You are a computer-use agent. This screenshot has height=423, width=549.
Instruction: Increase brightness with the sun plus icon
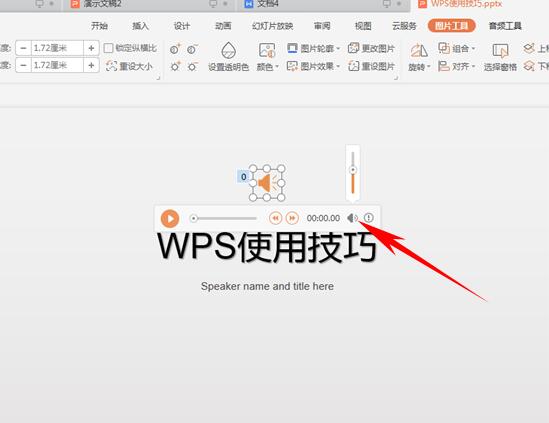pyautogui.click(x=175, y=66)
